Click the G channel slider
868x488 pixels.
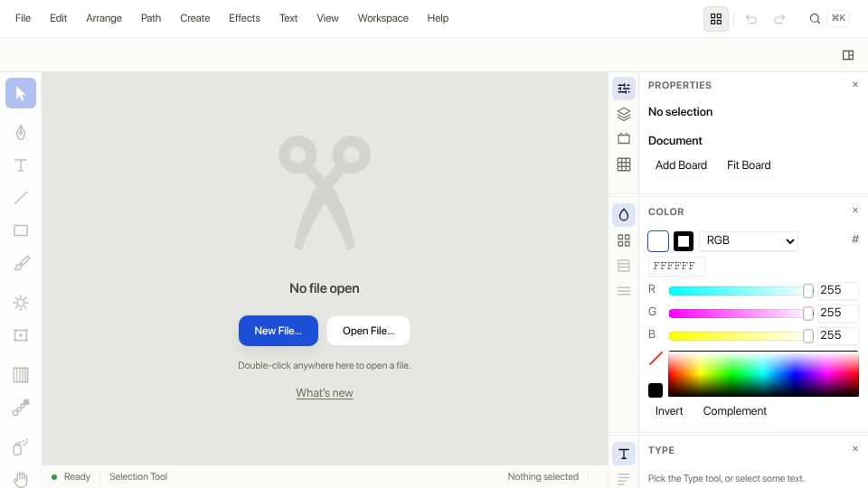(741, 314)
